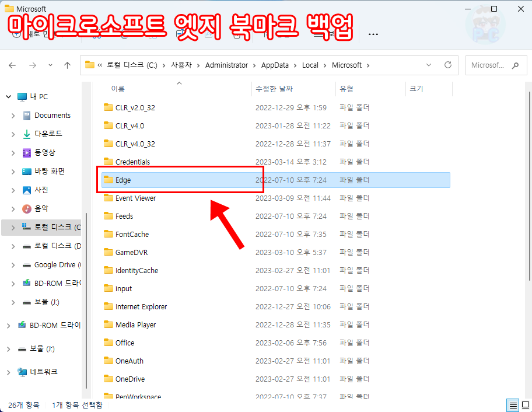Select Google Drive in navigation pane
This screenshot has width=532, height=412.
click(58, 265)
